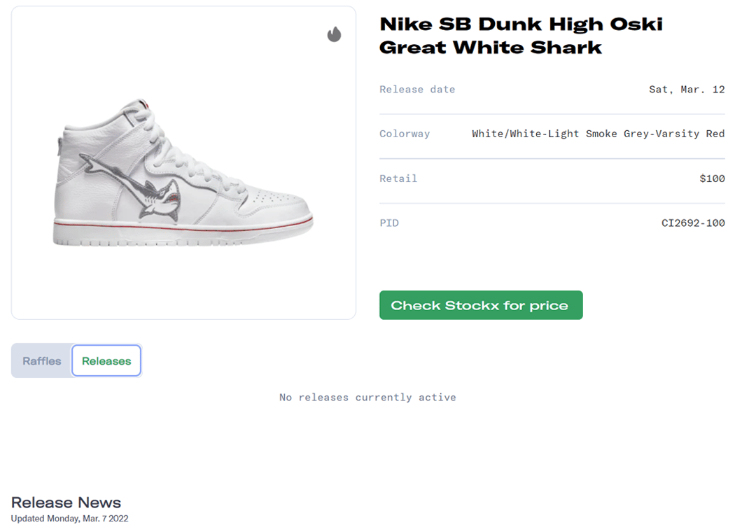The image size is (756, 532).
Task: Click the Release date label
Action: click(x=417, y=90)
